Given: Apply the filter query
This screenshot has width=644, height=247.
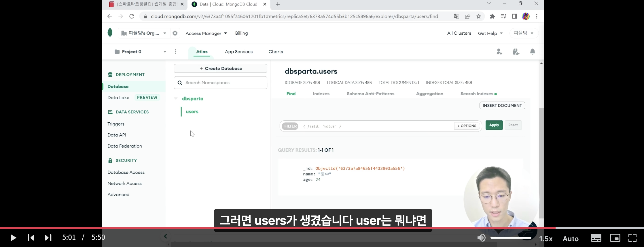Looking at the screenshot, I should tap(494, 125).
